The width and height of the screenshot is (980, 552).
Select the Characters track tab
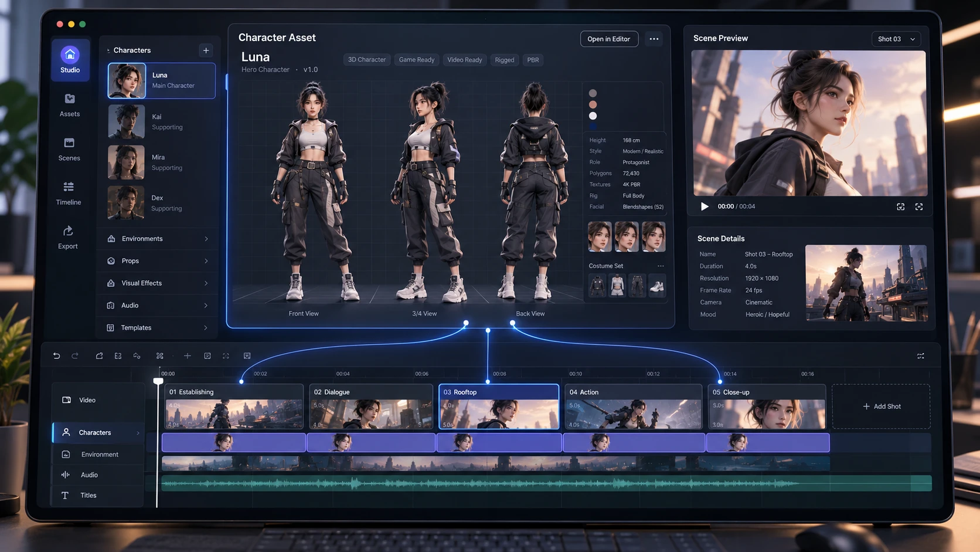point(98,432)
